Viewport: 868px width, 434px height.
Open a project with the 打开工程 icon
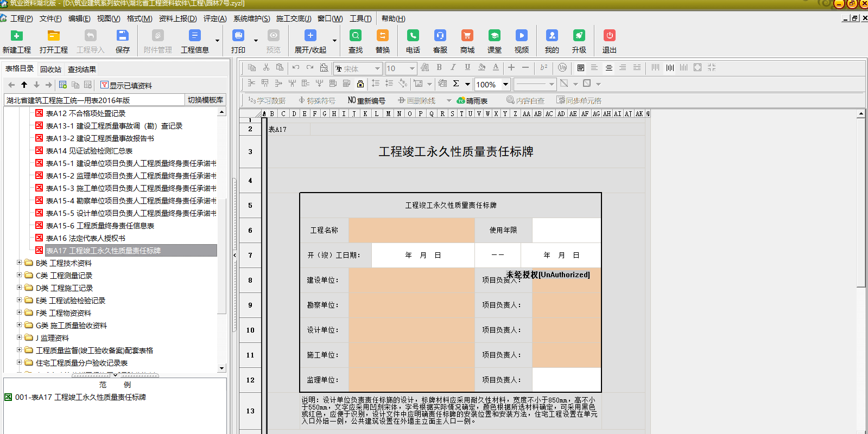point(53,36)
